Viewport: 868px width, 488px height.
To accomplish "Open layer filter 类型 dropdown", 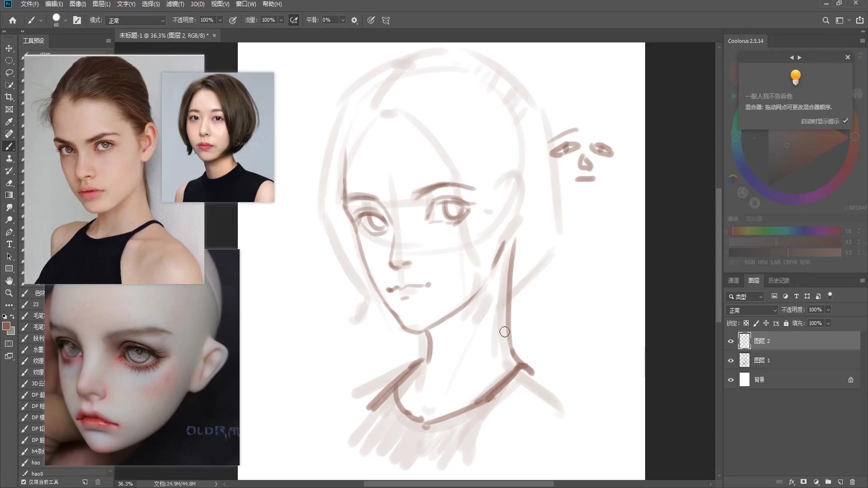I will (x=745, y=296).
